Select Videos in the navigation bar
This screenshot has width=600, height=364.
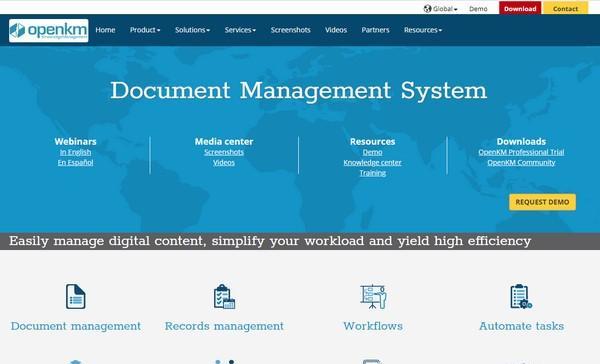click(336, 30)
